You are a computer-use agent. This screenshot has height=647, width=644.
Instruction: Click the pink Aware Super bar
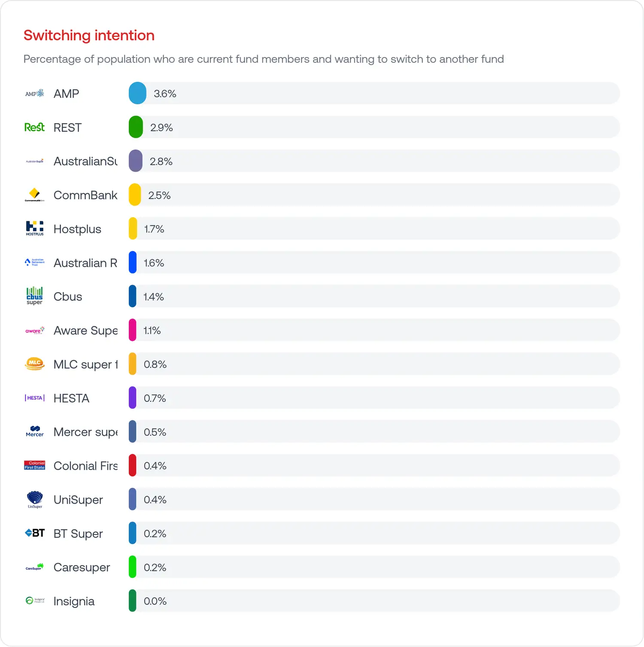[x=133, y=330]
